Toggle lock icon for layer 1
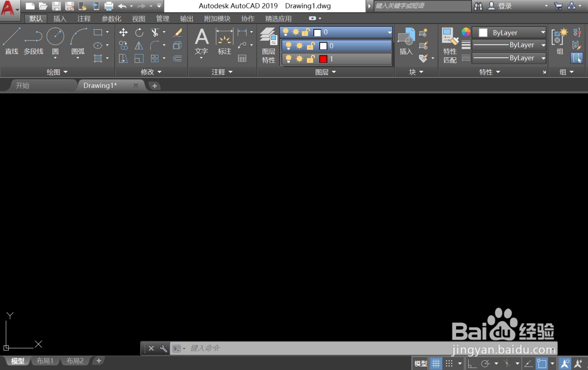The height and width of the screenshot is (370, 588). (x=311, y=59)
